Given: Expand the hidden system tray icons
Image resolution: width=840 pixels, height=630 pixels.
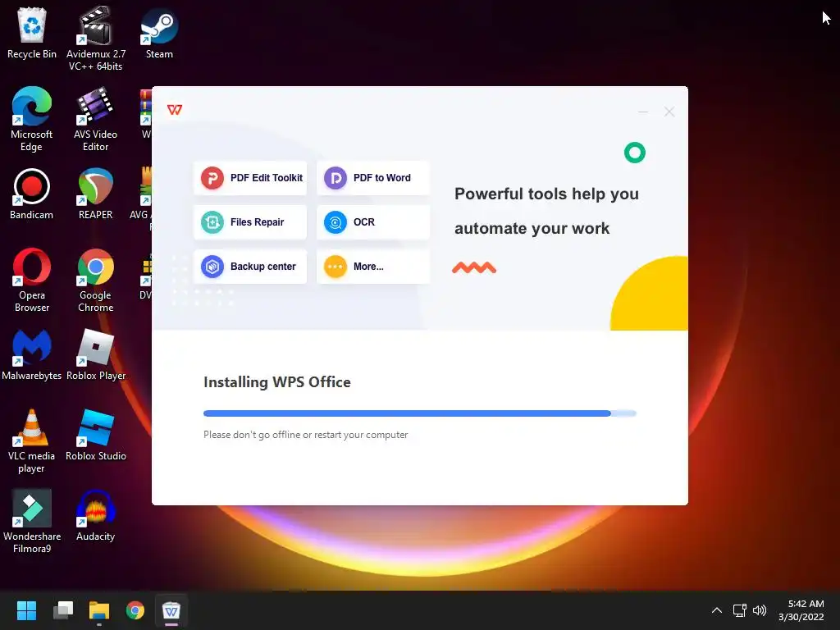Looking at the screenshot, I should (717, 610).
